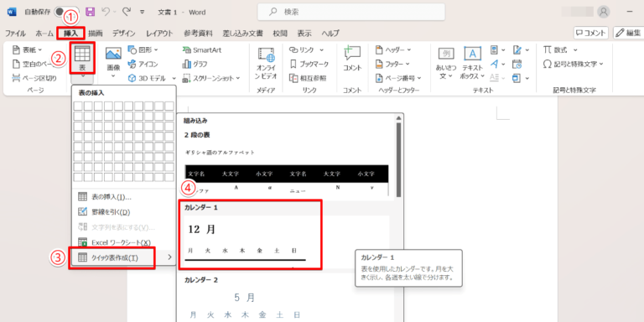The width and height of the screenshot is (644, 322).
Task: Open the user account avatar icon
Action: 604,12
